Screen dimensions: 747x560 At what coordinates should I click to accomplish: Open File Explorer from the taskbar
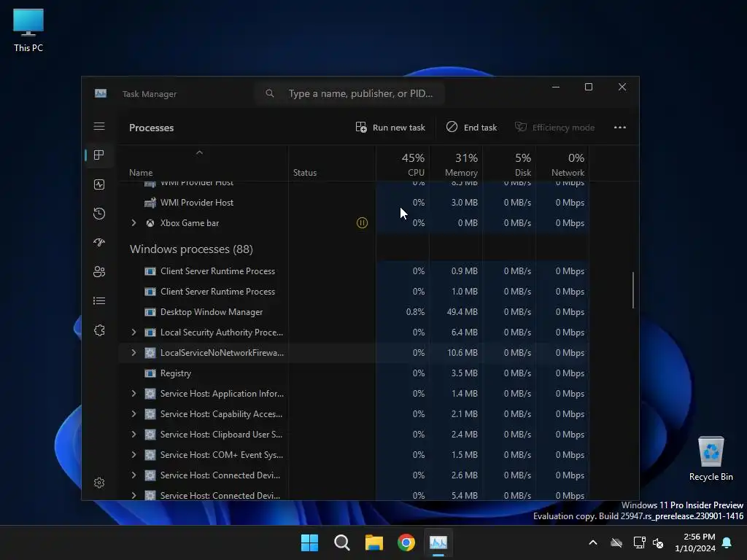[x=374, y=542]
